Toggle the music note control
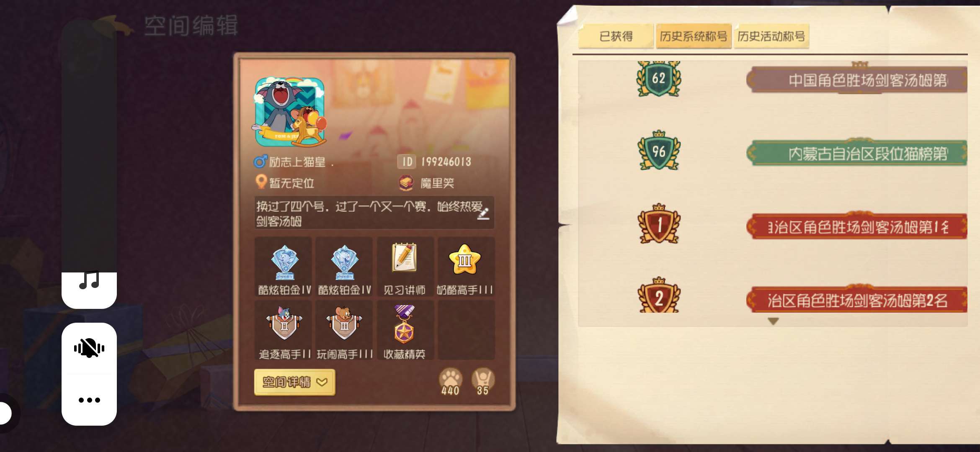980x452 pixels. [x=89, y=280]
